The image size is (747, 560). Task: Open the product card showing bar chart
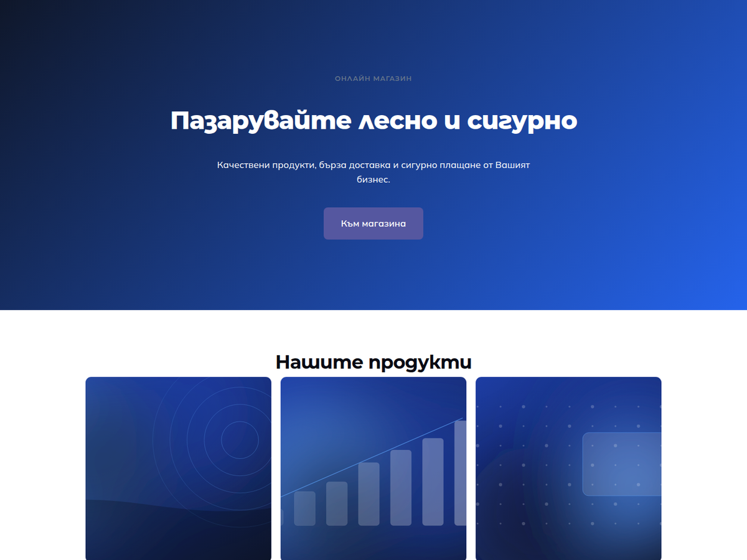(x=374, y=469)
